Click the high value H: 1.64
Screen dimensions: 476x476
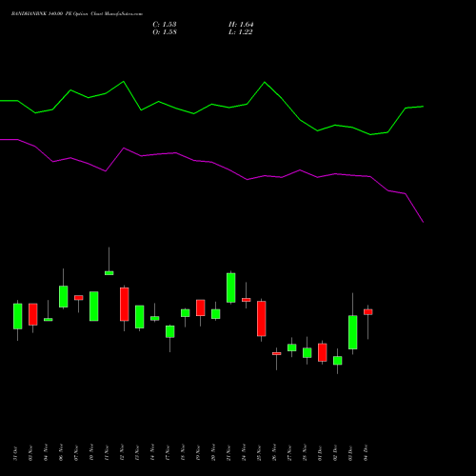(241, 25)
